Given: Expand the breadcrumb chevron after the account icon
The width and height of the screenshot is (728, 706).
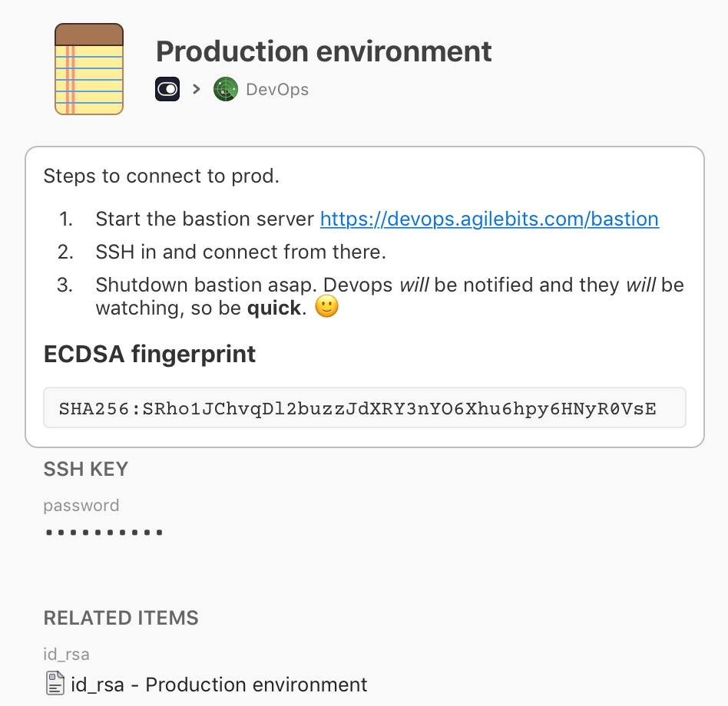Looking at the screenshot, I should pyautogui.click(x=197, y=89).
